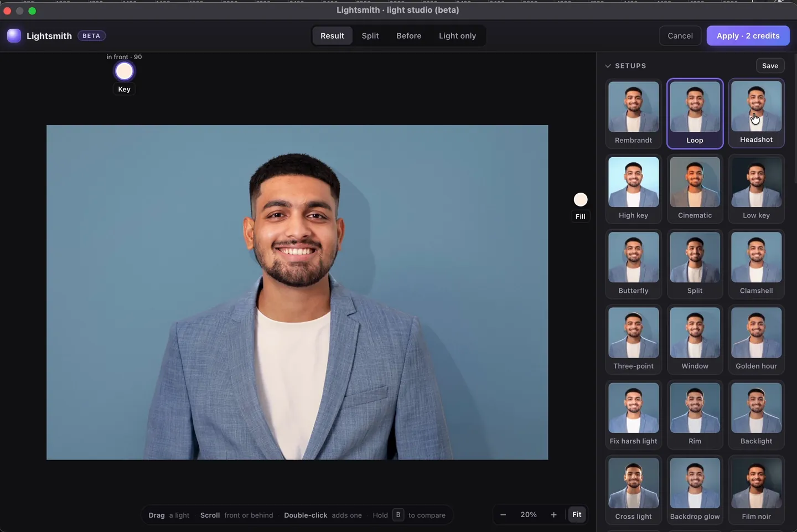The width and height of the screenshot is (797, 532).
Task: Click the Lightsmith logo icon
Action: [14, 35]
